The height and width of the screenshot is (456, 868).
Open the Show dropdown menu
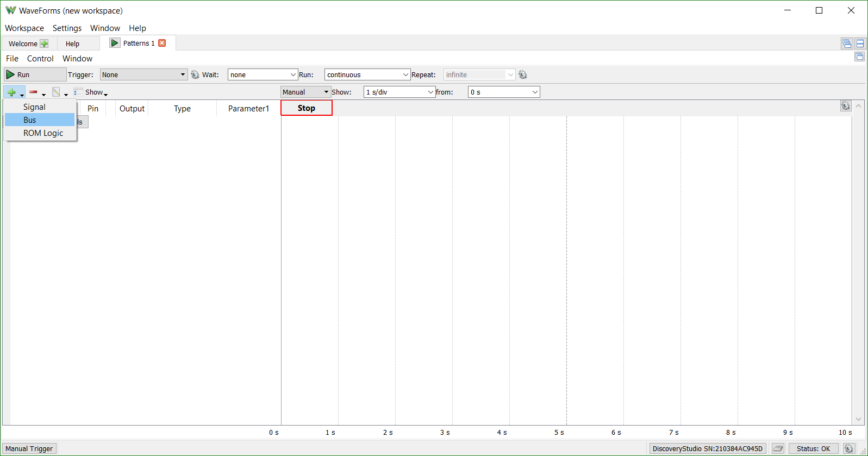tap(96, 92)
